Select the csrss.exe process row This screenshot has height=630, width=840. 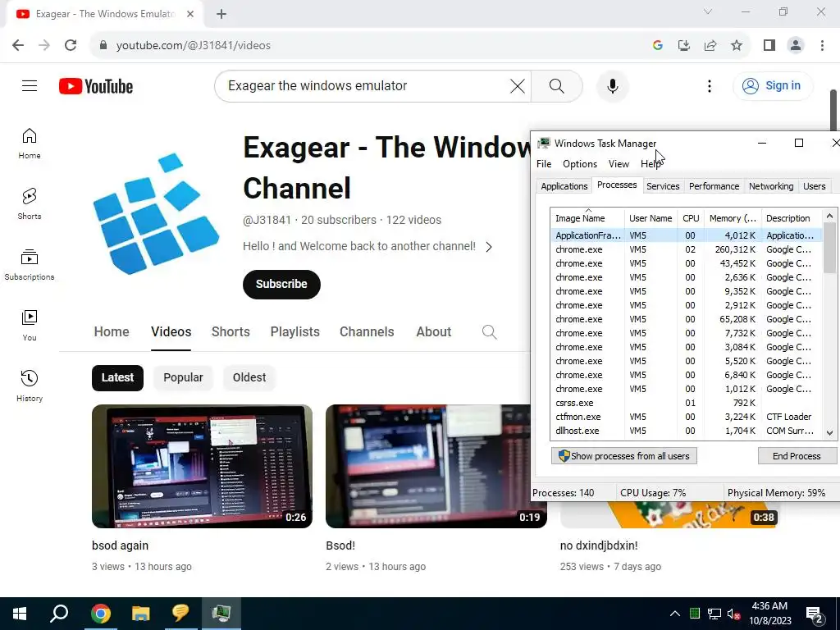pos(687,403)
